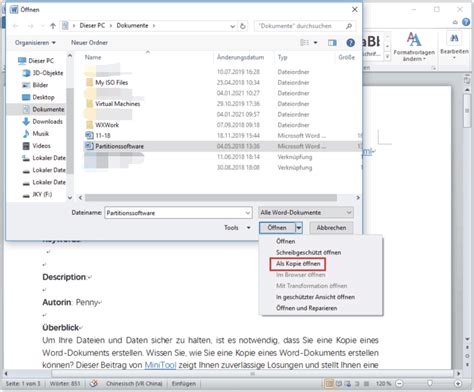
Task: Click Chinesisch (VR China) in status bar
Action: click(134, 384)
